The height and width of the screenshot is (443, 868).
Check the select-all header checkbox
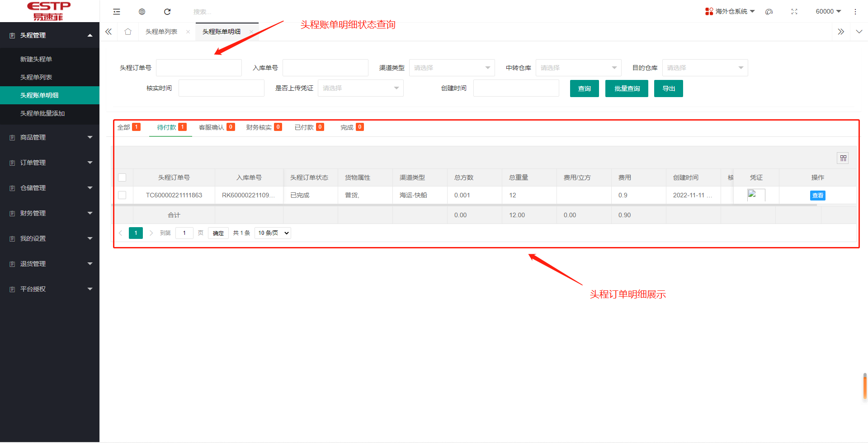click(122, 177)
